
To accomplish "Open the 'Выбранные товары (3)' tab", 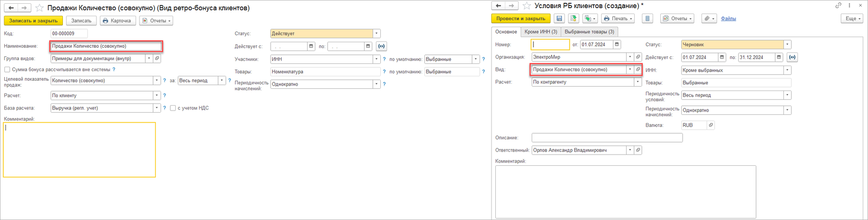I will coord(589,31).
